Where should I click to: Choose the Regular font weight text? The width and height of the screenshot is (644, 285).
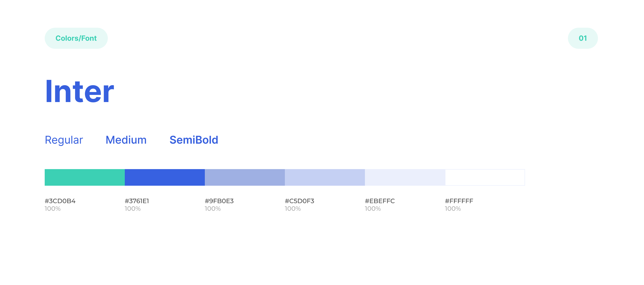tap(64, 140)
